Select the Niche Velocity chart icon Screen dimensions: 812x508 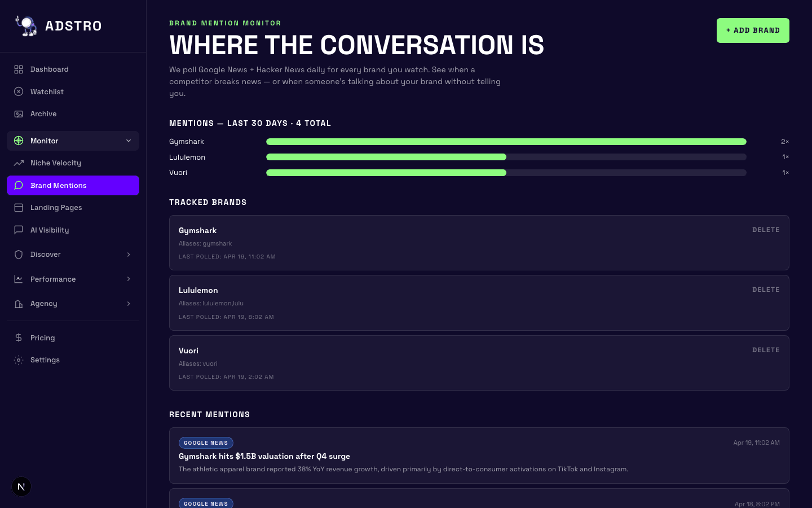(18, 163)
